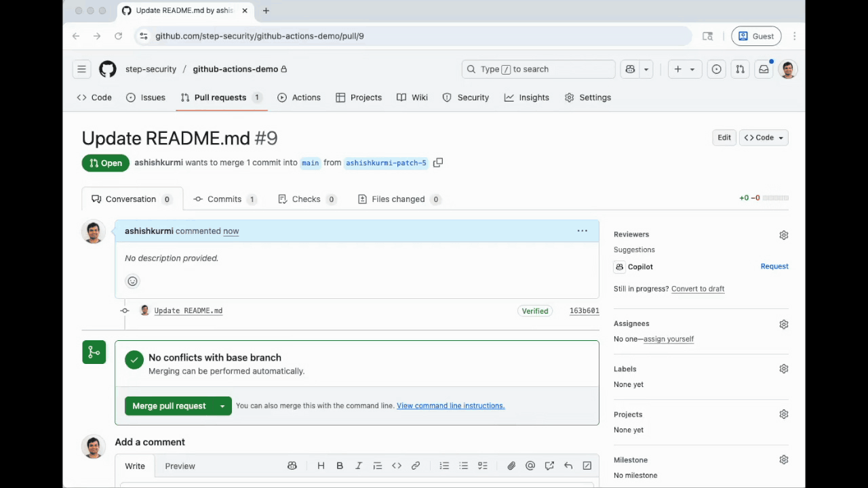Insert code in comment toolbar
Viewport: 868px width, 488px height.
(x=397, y=466)
